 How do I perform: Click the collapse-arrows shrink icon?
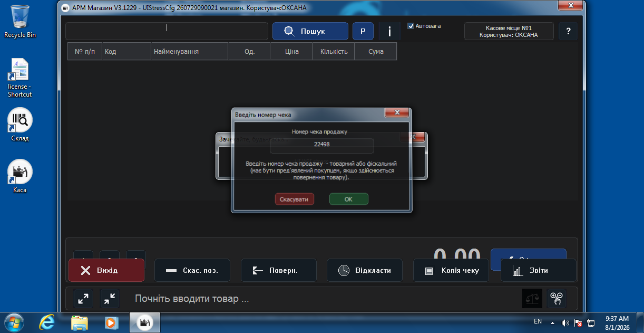tap(110, 299)
